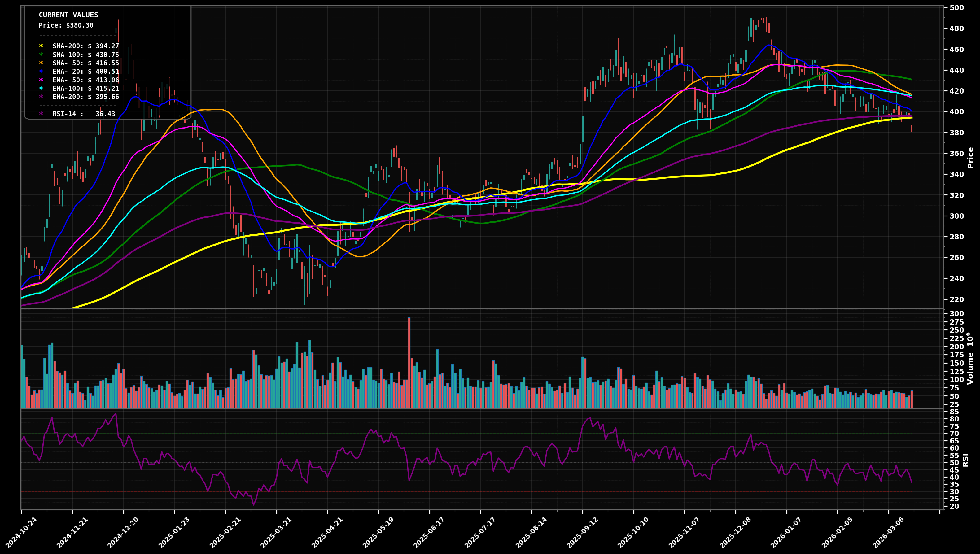Click the cyan EMA-100 legend star marker

[x=42, y=89]
